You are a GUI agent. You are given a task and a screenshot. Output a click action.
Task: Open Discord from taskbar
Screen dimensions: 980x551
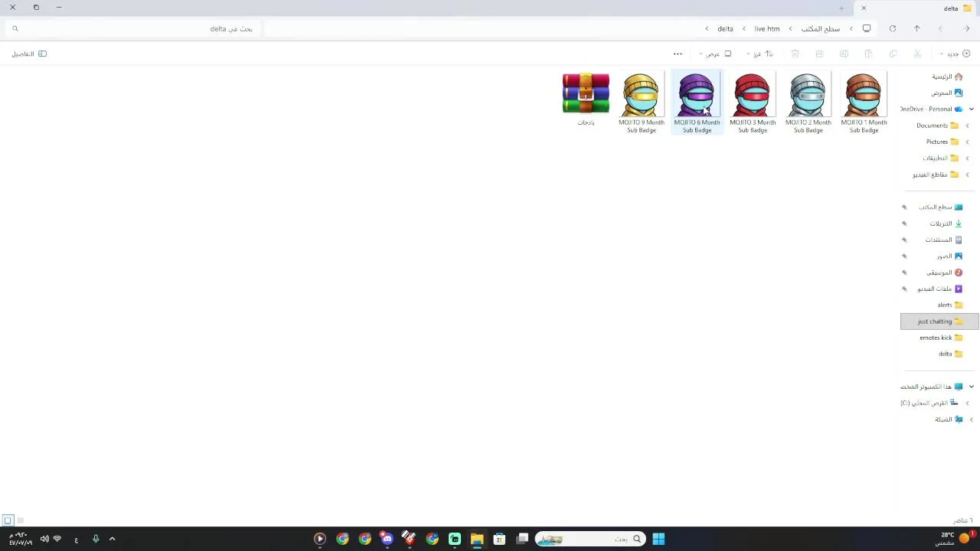[387, 539]
